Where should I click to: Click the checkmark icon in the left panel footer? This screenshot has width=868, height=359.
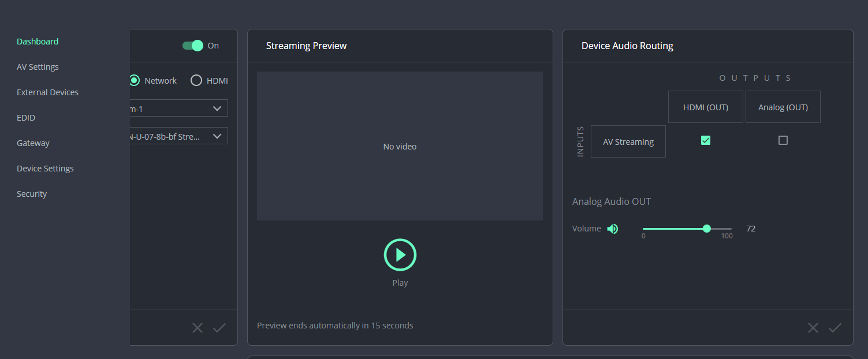[219, 328]
